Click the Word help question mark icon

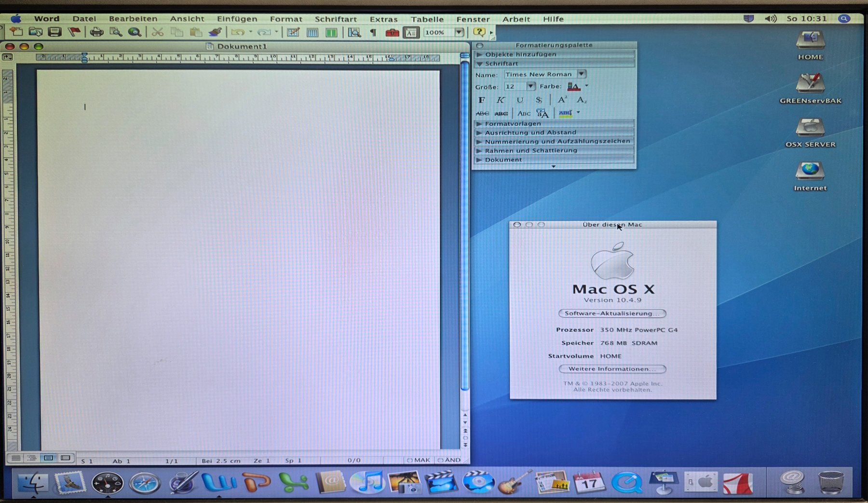tap(479, 32)
